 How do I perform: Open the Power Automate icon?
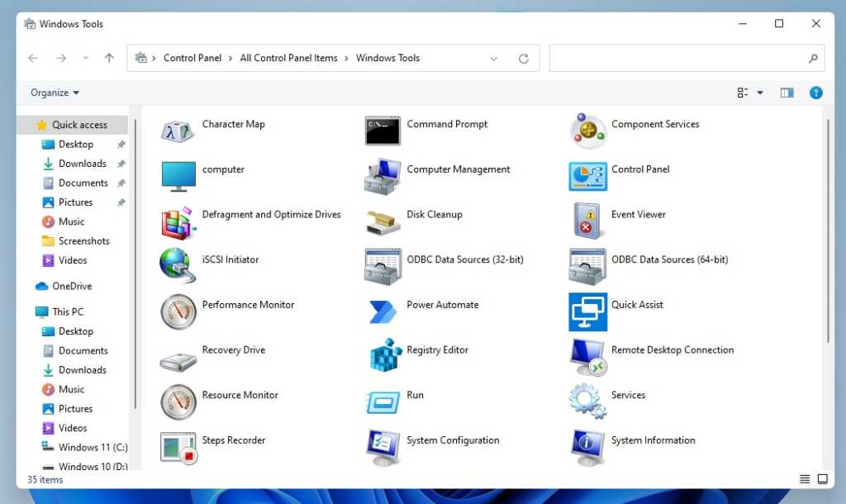[383, 311]
